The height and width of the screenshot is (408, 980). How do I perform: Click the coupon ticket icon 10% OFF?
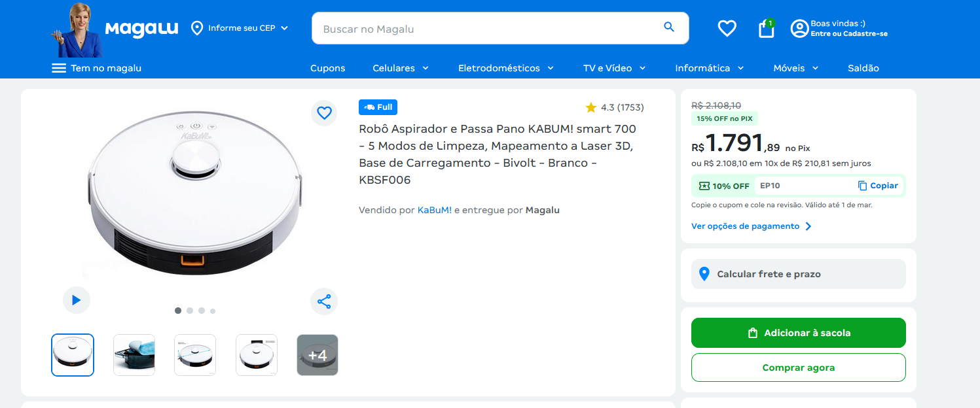pos(704,186)
